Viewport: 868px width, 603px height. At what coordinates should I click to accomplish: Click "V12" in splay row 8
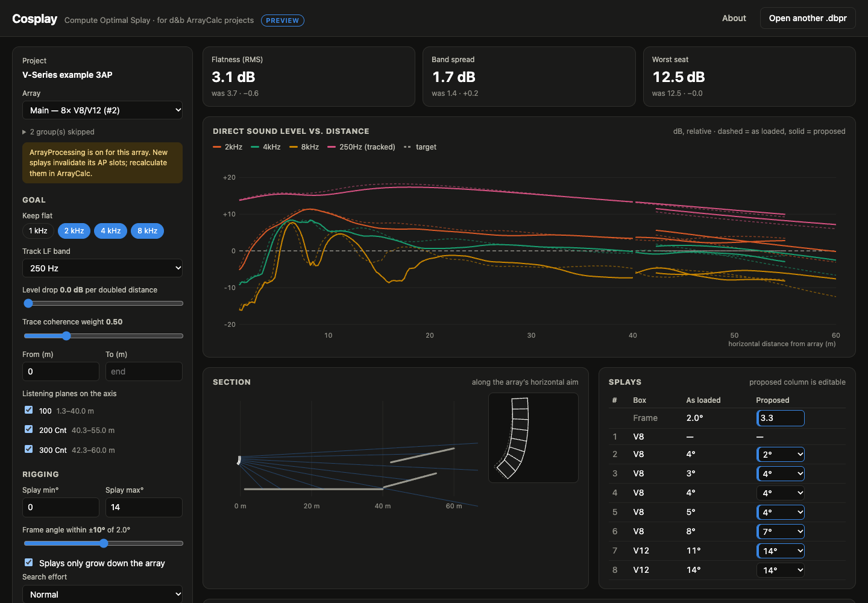point(641,570)
